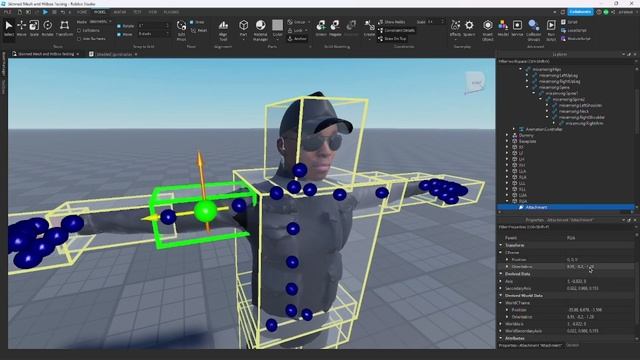Toggle the Rotate snap checkbox

119,26
